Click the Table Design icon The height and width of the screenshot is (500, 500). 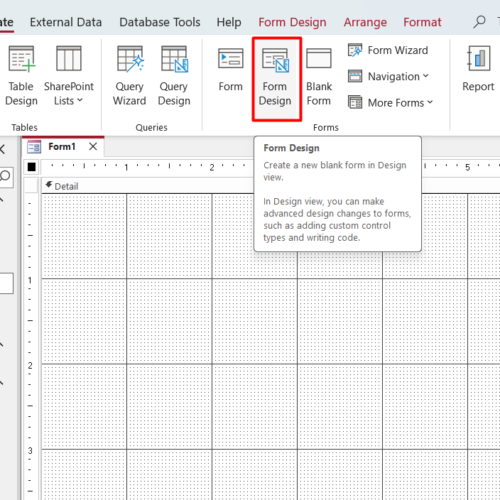(21, 76)
